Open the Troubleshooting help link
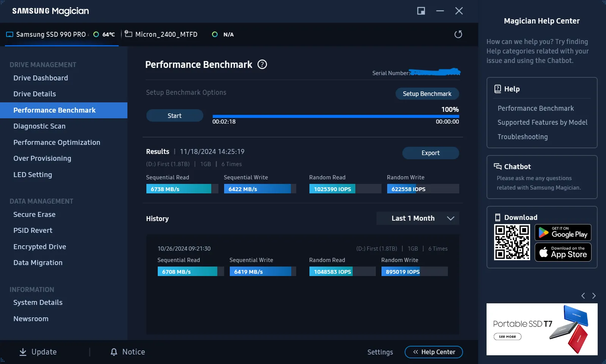The image size is (606, 364). click(523, 137)
